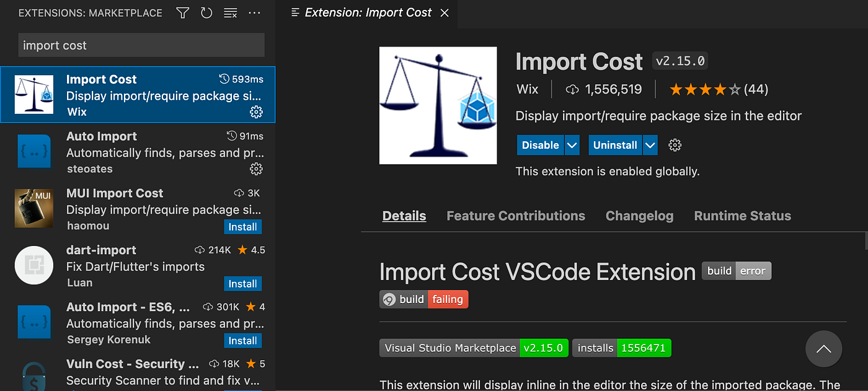
Task: Click the large Import Cost logo image
Action: click(438, 105)
